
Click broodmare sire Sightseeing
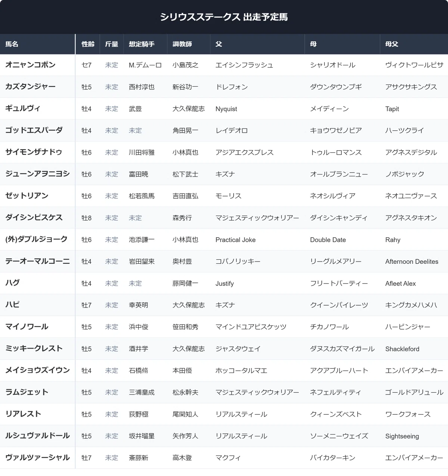(402, 436)
